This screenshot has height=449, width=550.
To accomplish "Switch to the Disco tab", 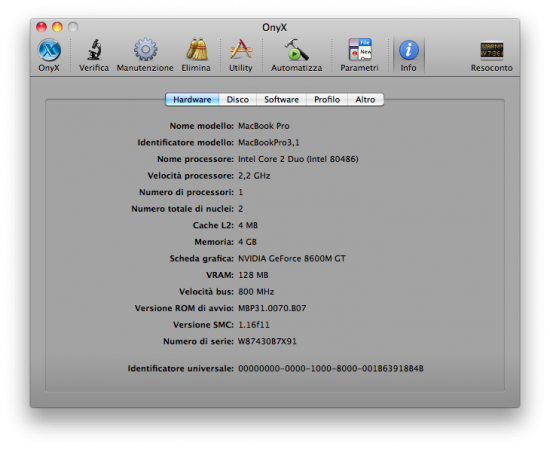I will 238,100.
